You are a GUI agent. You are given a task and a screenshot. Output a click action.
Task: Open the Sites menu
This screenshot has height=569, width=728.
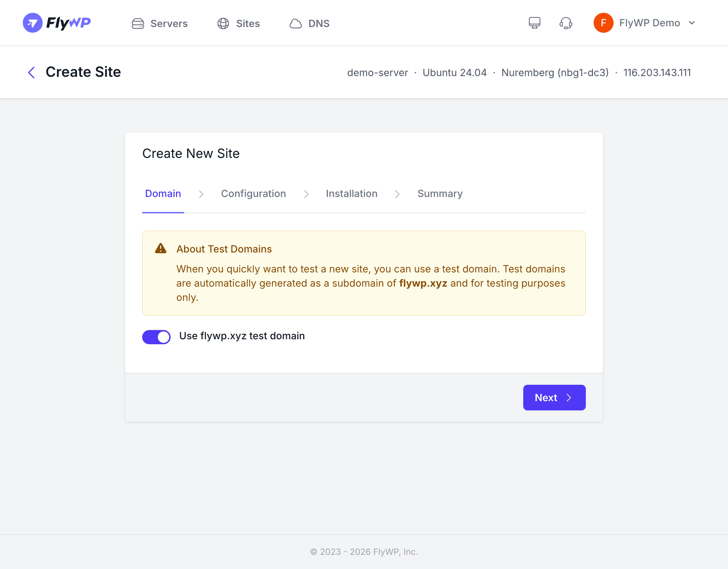[239, 23]
